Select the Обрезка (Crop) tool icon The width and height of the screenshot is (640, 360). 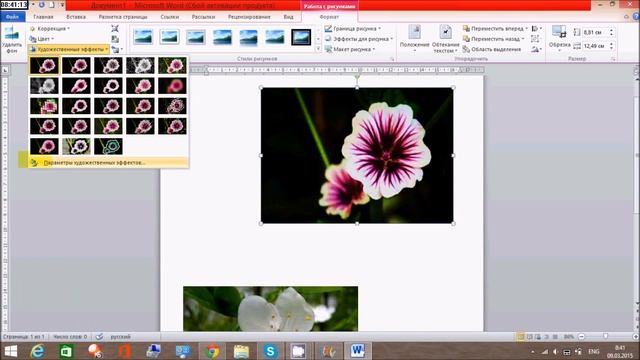[x=559, y=31]
